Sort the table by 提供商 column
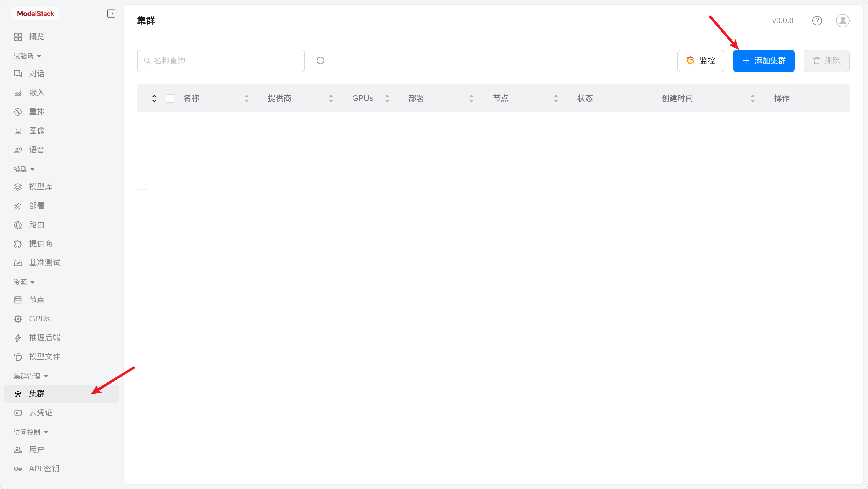This screenshot has width=868, height=489. coord(331,98)
